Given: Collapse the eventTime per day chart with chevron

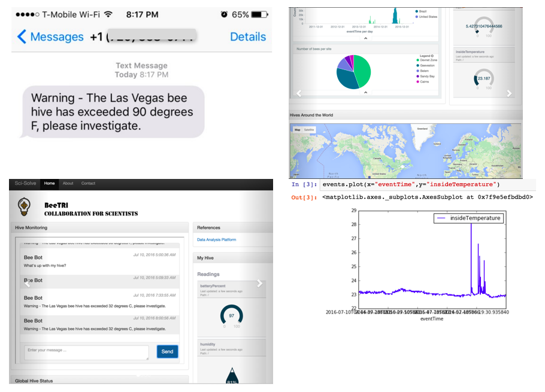Looking at the screenshot, I should (x=366, y=38).
